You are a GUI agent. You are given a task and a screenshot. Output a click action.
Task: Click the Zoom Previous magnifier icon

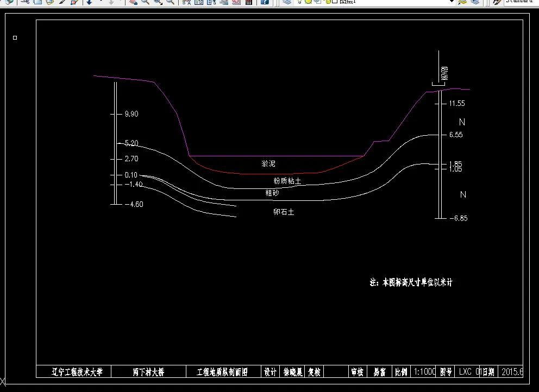(170, 2)
